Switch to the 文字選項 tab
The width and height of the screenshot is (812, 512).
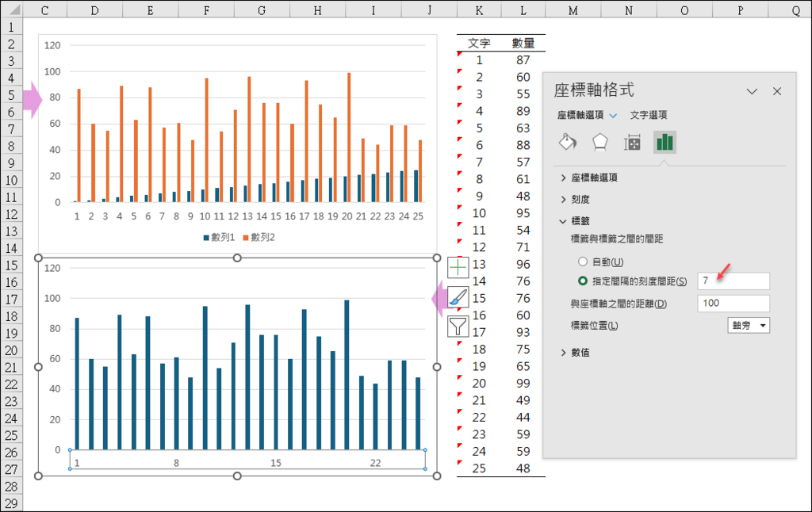(649, 115)
